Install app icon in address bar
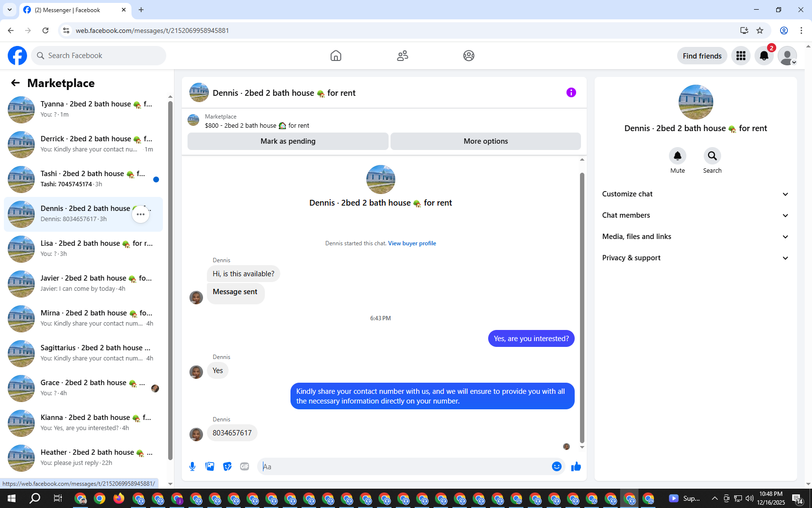The height and width of the screenshot is (508, 812). [744, 30]
